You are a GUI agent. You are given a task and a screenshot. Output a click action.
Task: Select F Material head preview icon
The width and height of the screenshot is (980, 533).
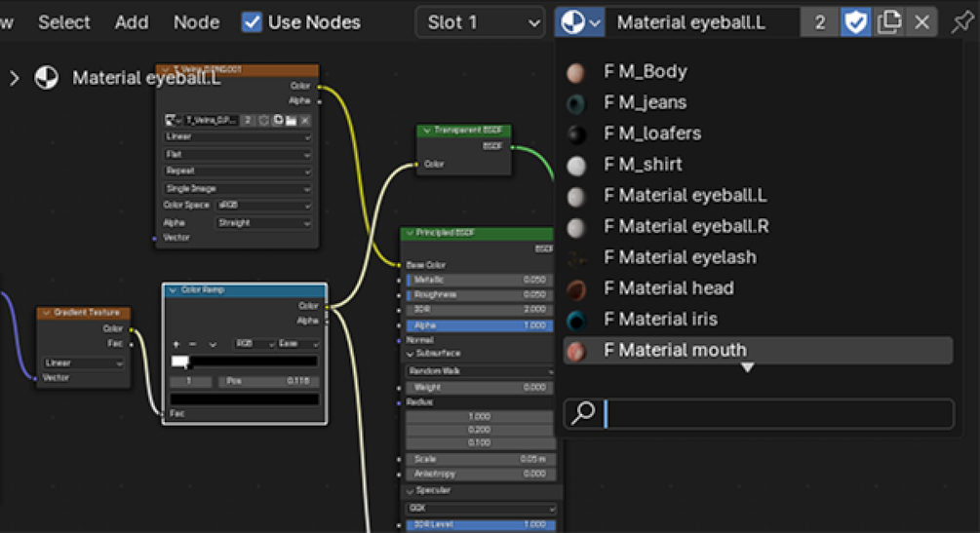tap(575, 288)
